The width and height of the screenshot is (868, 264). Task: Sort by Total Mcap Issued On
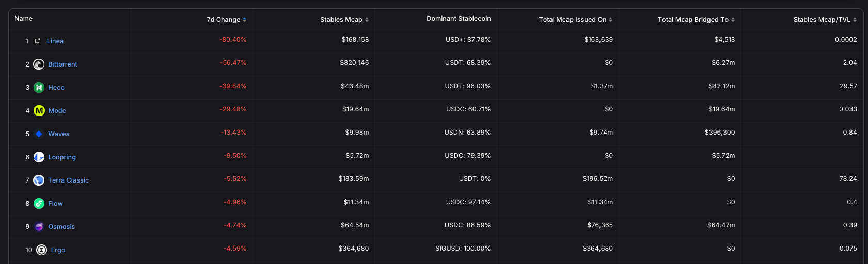(575, 20)
